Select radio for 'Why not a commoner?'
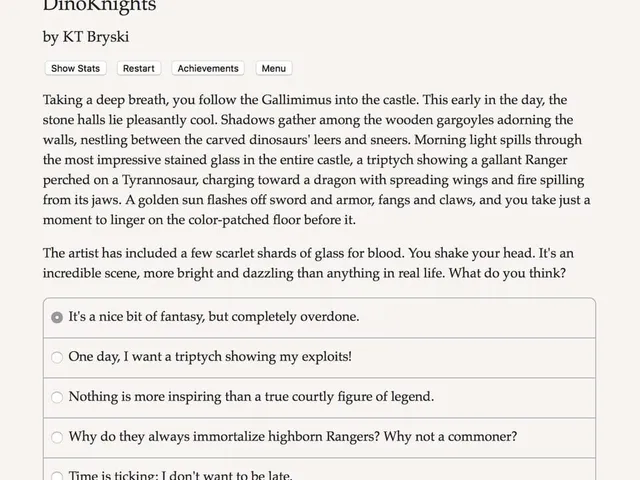The width and height of the screenshot is (640, 480). 57,437
